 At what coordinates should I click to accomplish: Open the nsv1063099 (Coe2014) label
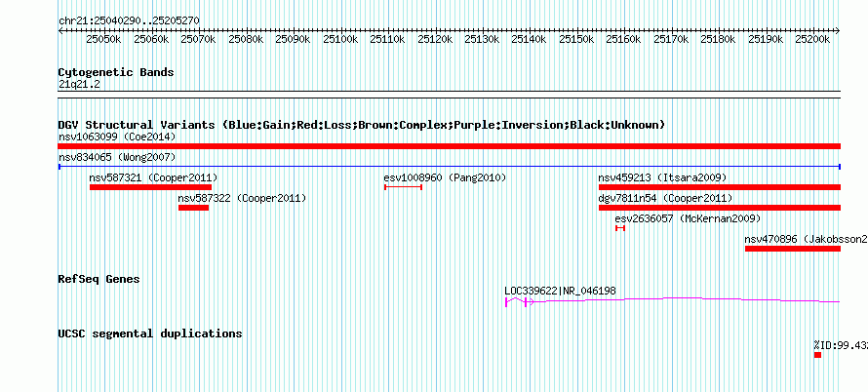tap(117, 137)
